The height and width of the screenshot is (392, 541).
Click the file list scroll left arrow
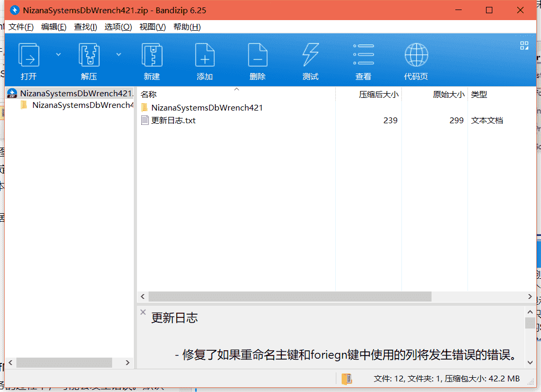(x=143, y=296)
